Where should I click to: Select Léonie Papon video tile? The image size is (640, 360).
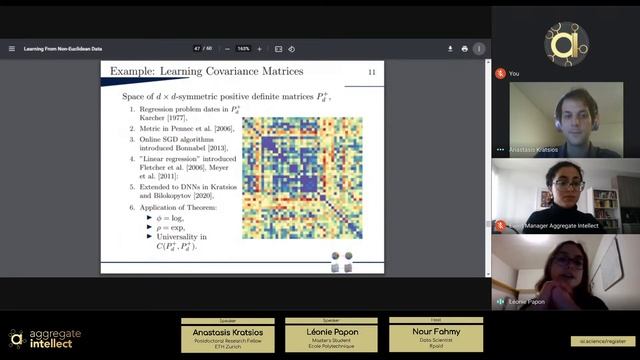pyautogui.click(x=566, y=272)
